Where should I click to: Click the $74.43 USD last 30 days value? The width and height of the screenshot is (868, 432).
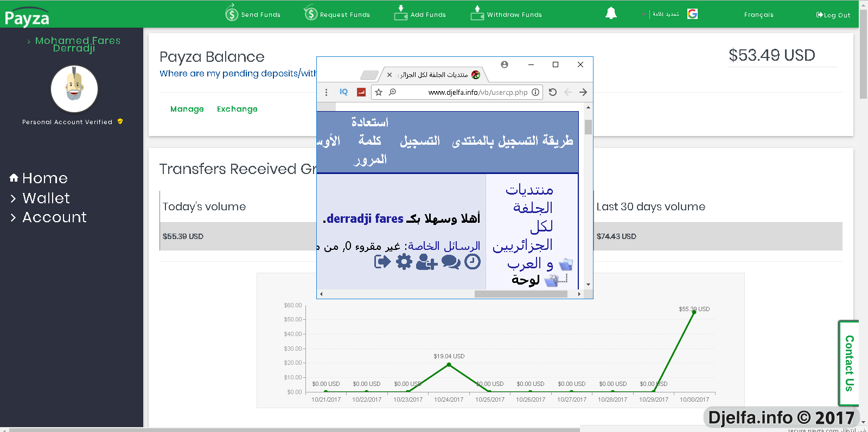pos(616,236)
